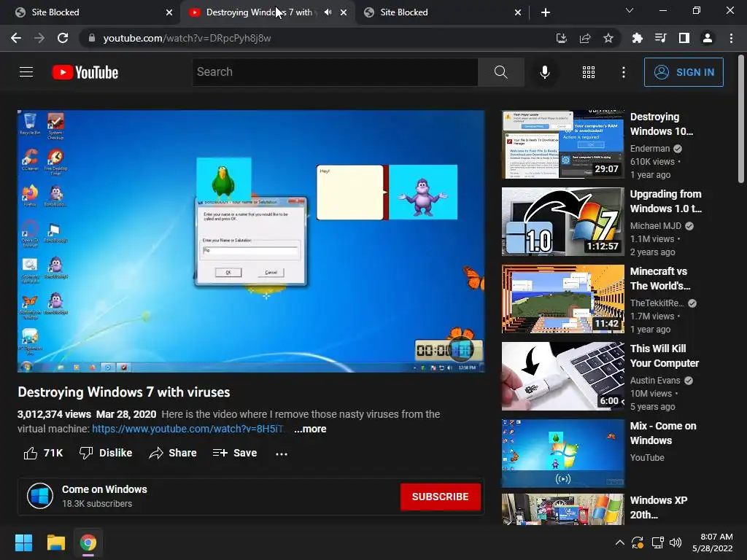Viewport: 747px width, 560px height.
Task: Show hidden system tray icons chevron
Action: 619,542
